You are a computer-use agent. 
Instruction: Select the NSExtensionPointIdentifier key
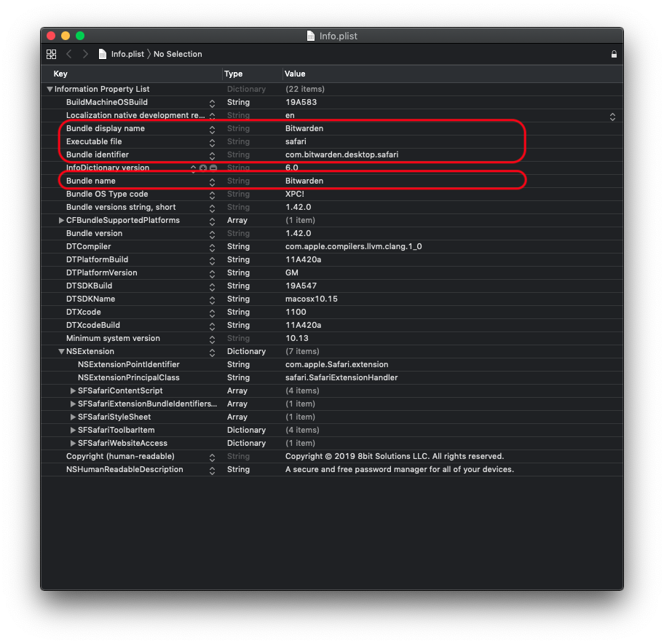(x=128, y=365)
